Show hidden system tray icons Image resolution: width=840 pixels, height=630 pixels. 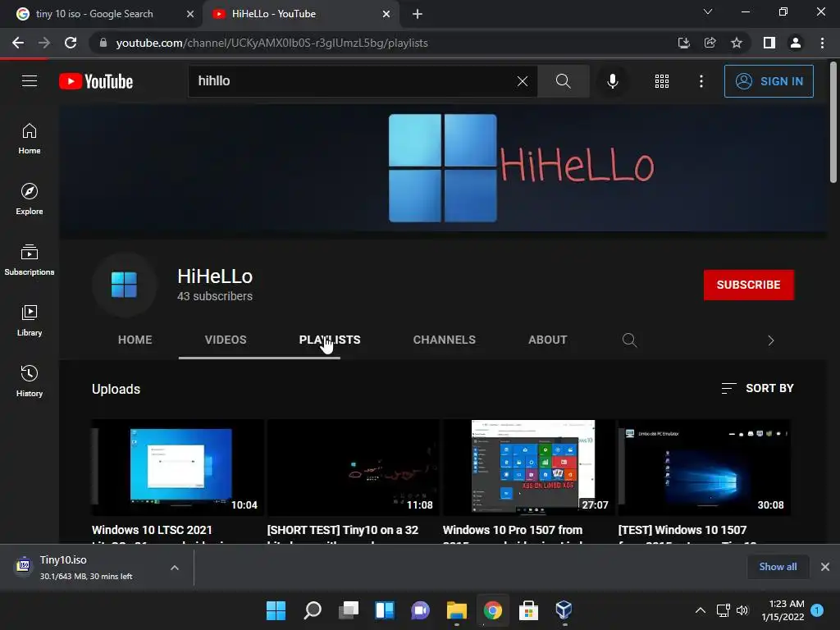701,610
